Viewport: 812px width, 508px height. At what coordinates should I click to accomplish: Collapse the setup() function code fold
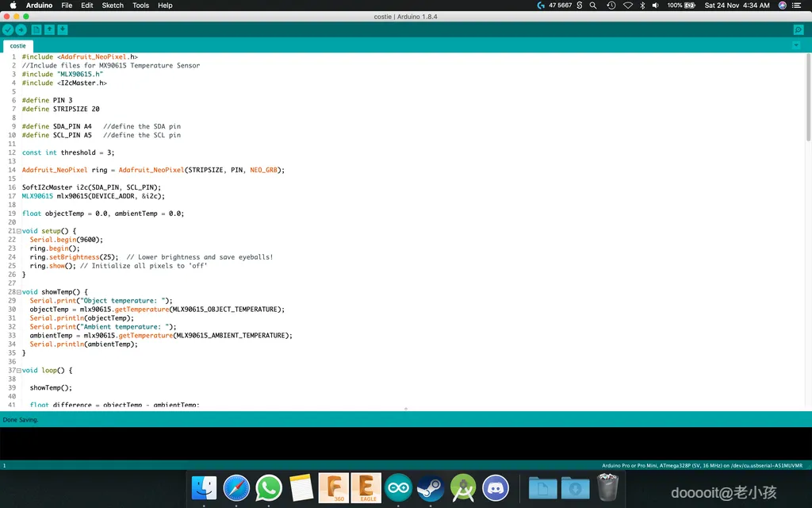point(19,231)
